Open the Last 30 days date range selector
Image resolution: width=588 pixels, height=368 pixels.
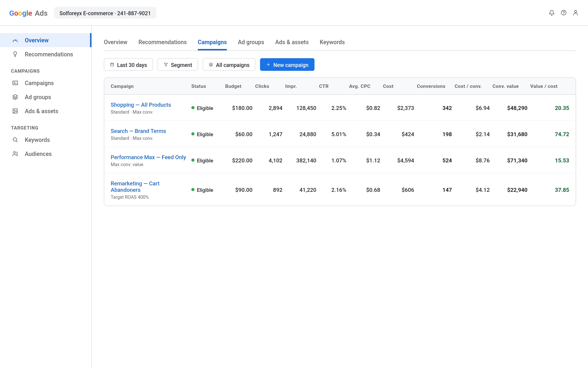coord(128,65)
